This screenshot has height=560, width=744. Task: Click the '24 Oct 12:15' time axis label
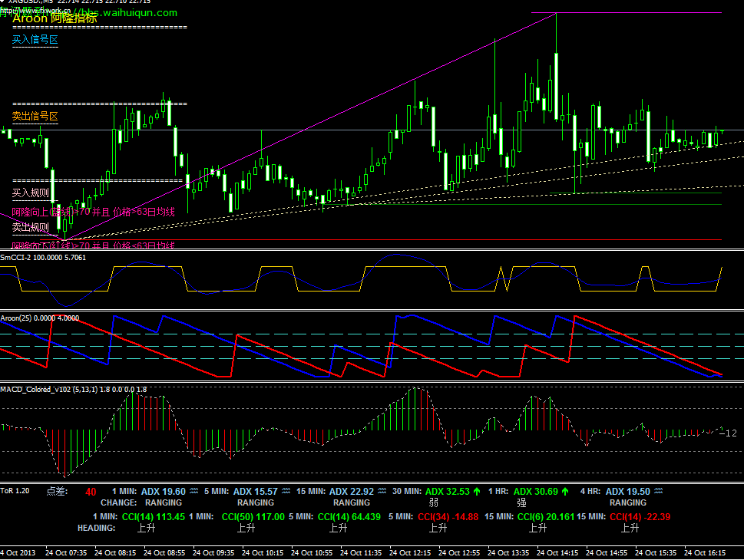410,553
